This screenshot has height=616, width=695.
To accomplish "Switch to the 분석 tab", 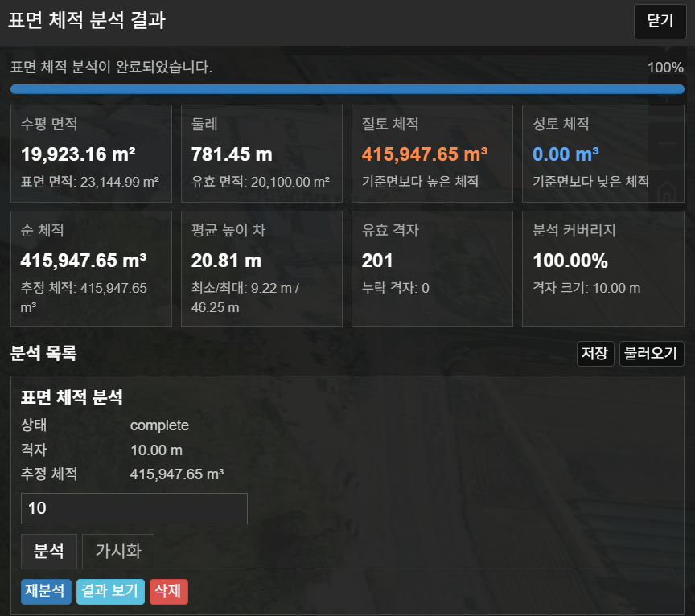I will (49, 552).
